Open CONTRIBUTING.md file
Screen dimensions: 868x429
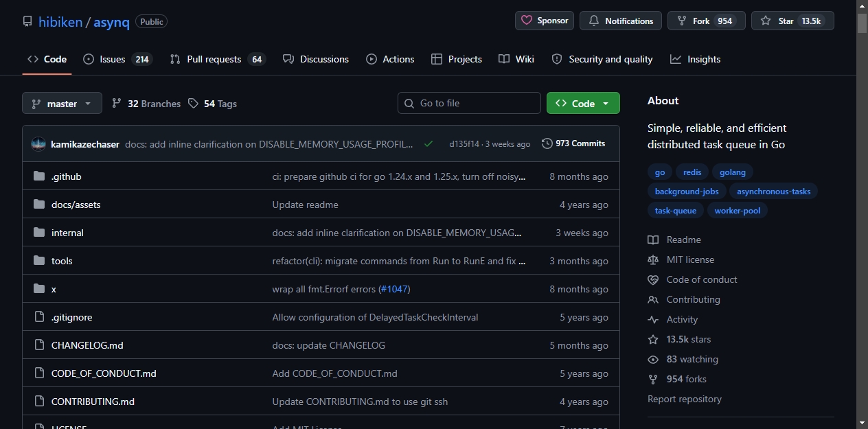click(93, 402)
